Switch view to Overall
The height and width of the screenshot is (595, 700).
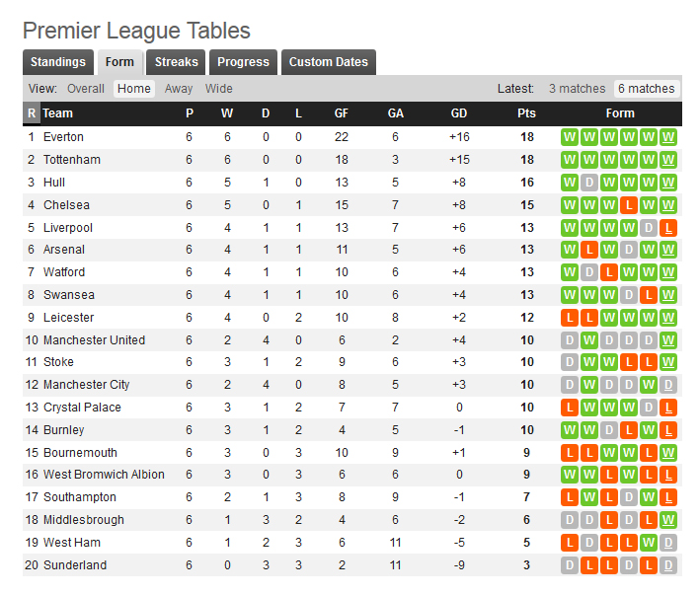click(x=86, y=89)
